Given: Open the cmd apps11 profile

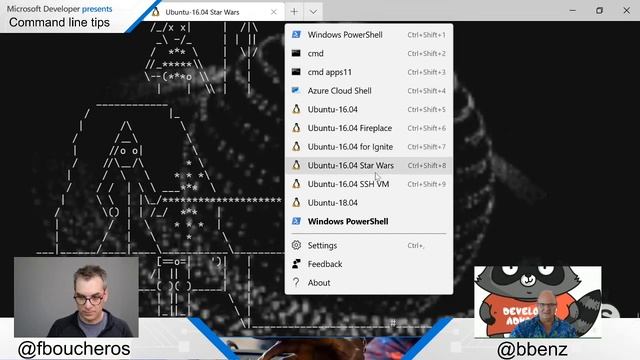Looking at the screenshot, I should tap(369, 72).
